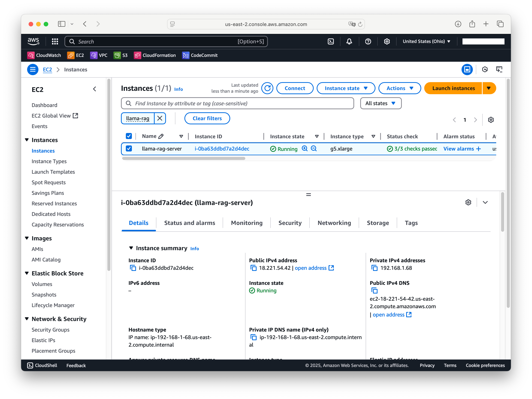Image resolution: width=532 pixels, height=399 pixels.
Task: Open the Actions dropdown
Action: coord(400,88)
